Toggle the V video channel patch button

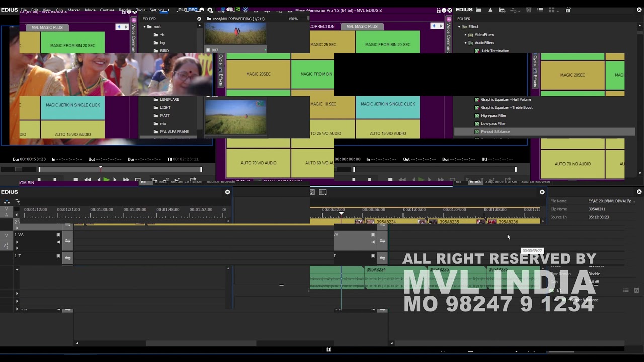click(x=7, y=235)
